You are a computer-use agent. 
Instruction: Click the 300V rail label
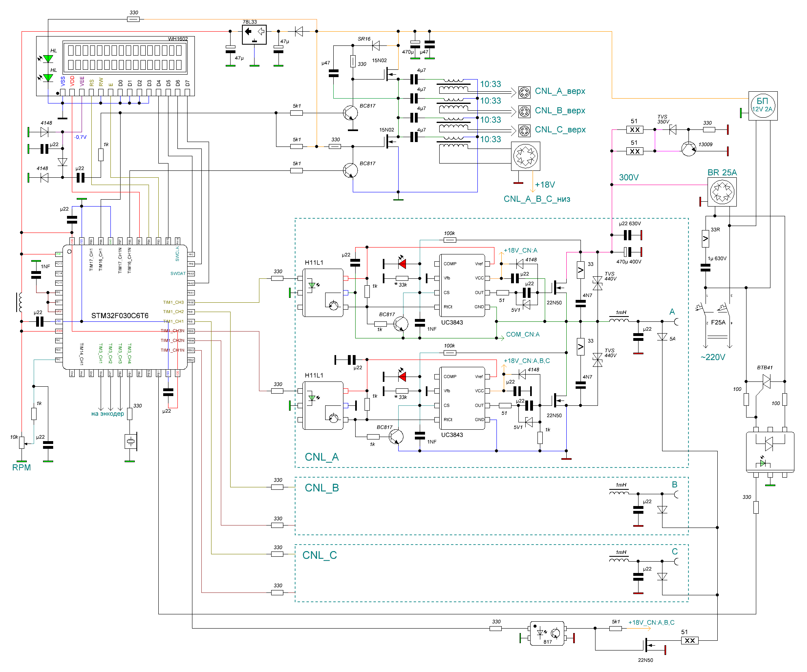point(628,177)
